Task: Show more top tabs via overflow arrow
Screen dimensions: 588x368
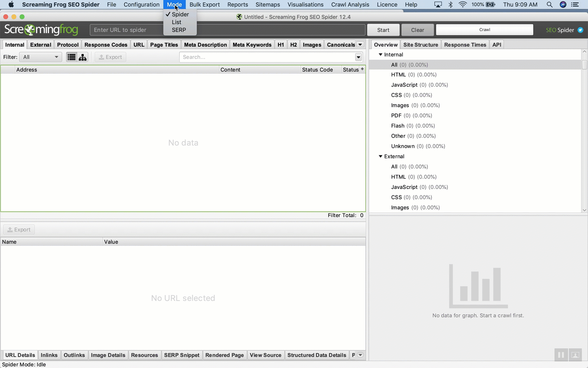Action: click(360, 45)
